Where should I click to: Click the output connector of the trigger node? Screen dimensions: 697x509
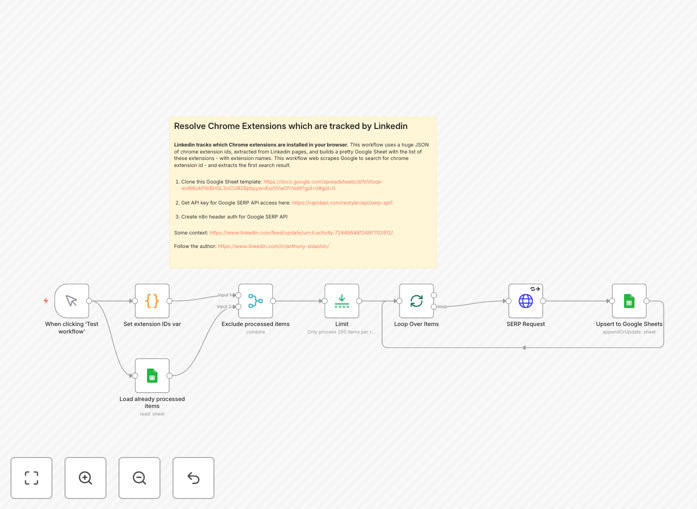click(89, 301)
